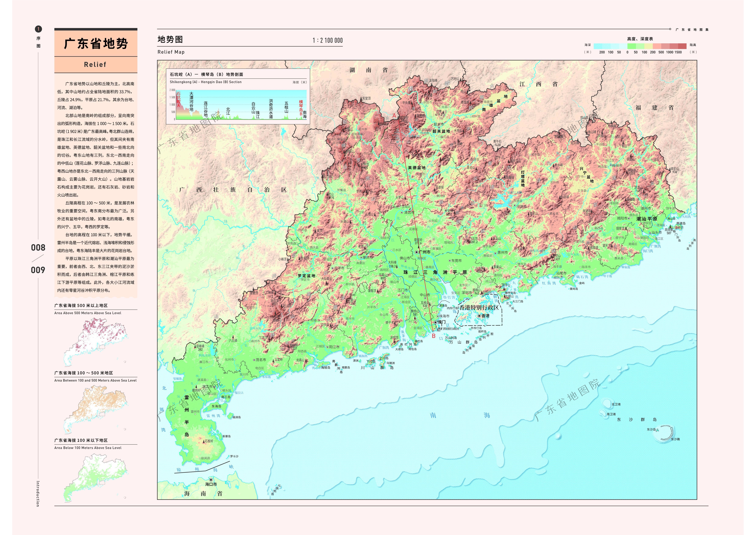Click the page number 008
This screenshot has width=756, height=535.
[38, 248]
